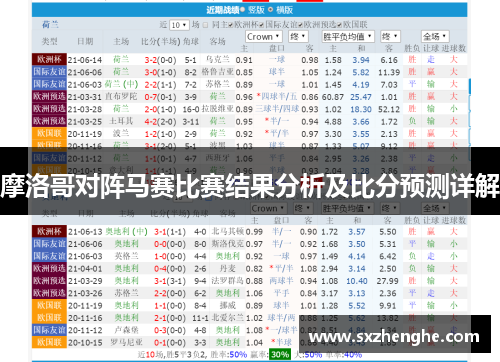Click the 0-3 score in the 卢森堡 row
The image size is (500, 362).
(x=160, y=330)
